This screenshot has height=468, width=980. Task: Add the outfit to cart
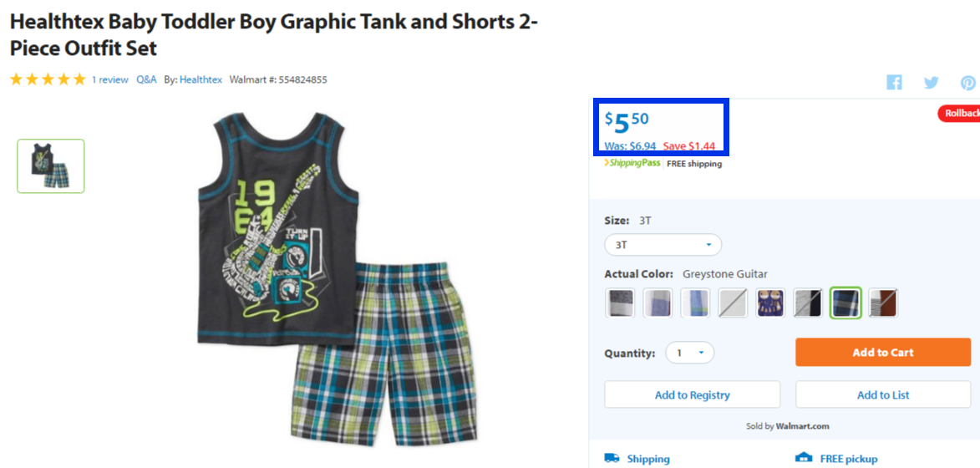(x=882, y=353)
